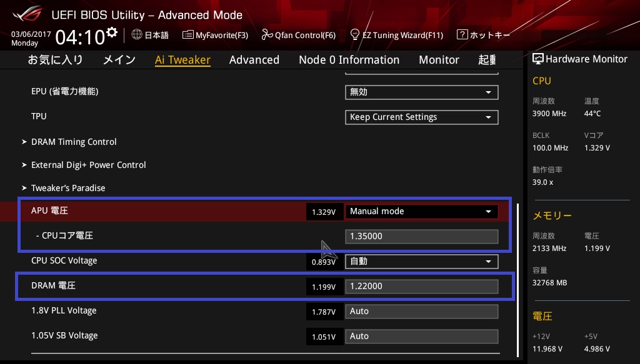Image resolution: width=640 pixels, height=364 pixels.
Task: Select the CPU SOC Voltage label
Action: click(64, 260)
